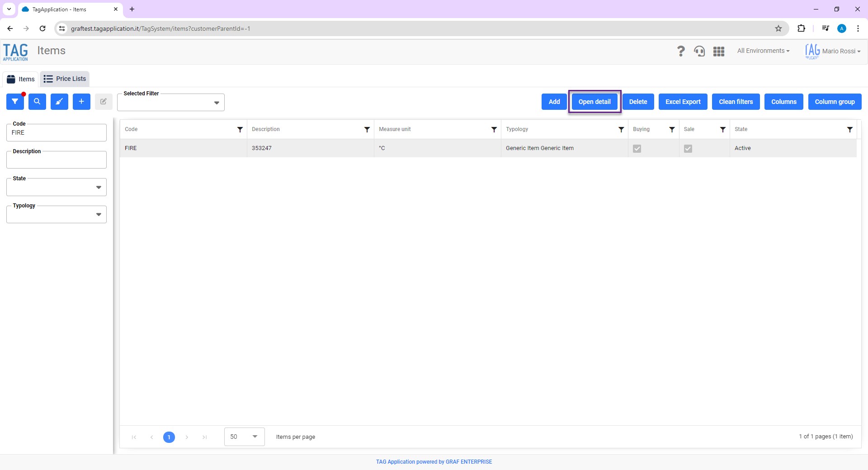Open the apps grid icon
Image resolution: width=868 pixels, height=470 pixels.
tap(719, 51)
